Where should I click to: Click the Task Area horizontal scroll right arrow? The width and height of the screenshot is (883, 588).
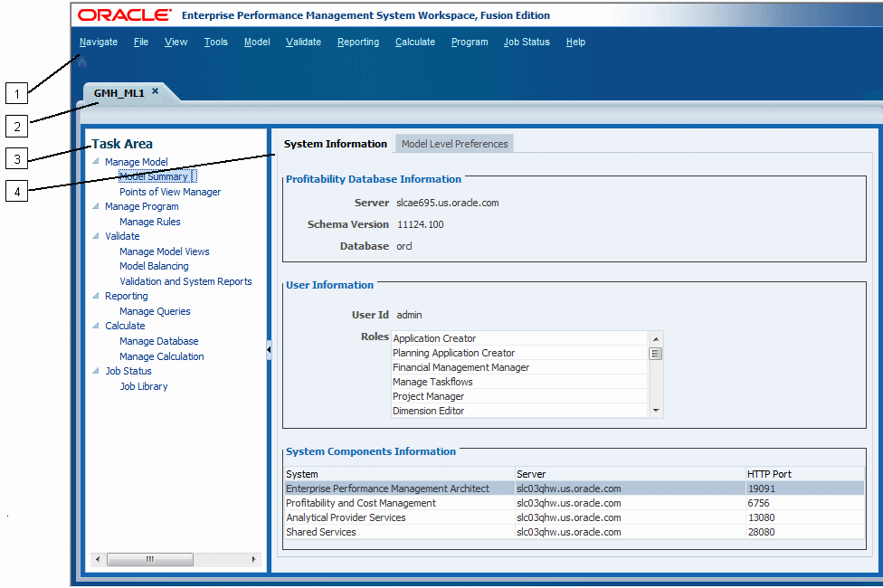[253, 559]
